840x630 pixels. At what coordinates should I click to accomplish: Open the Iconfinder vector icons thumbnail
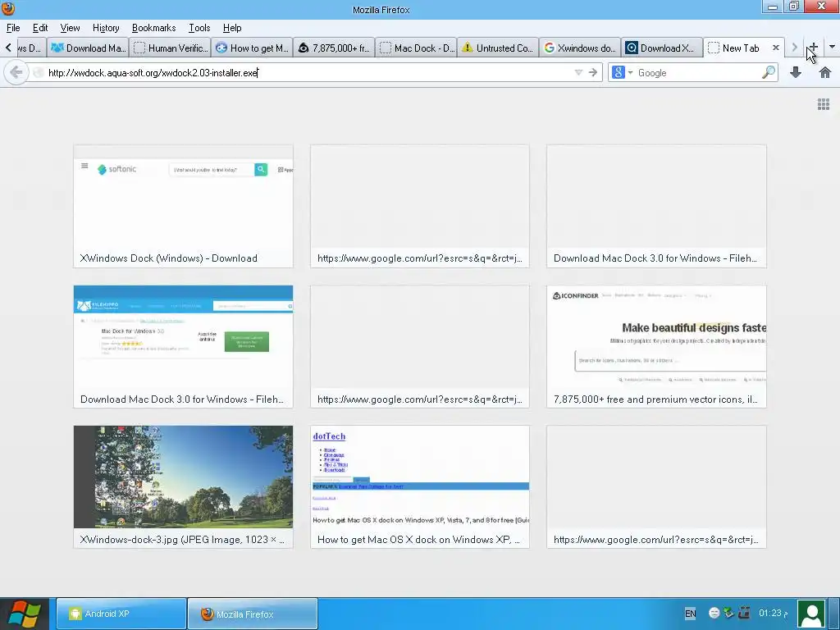pos(656,347)
